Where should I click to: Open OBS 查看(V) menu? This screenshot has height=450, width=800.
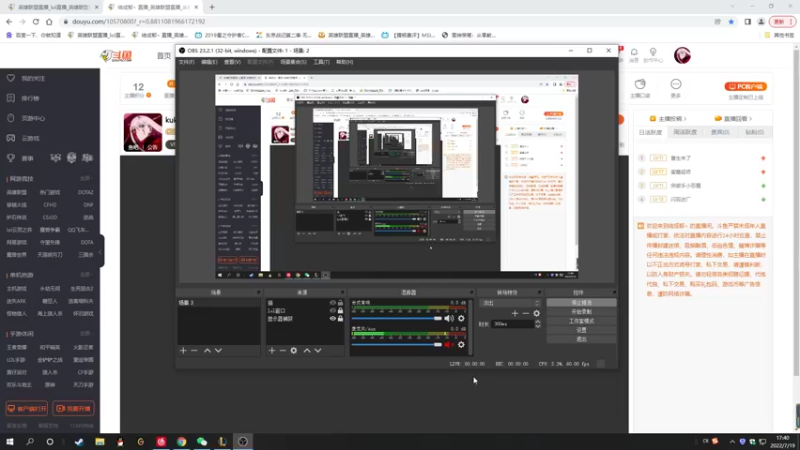pyautogui.click(x=232, y=62)
